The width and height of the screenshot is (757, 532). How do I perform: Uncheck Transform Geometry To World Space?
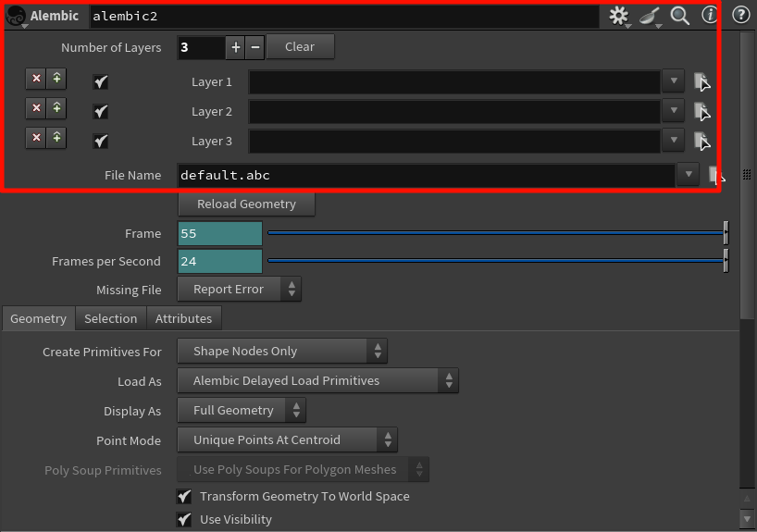pyautogui.click(x=184, y=496)
